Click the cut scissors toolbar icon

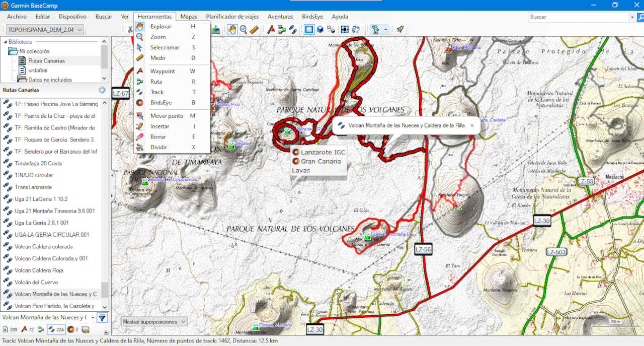click(x=130, y=30)
